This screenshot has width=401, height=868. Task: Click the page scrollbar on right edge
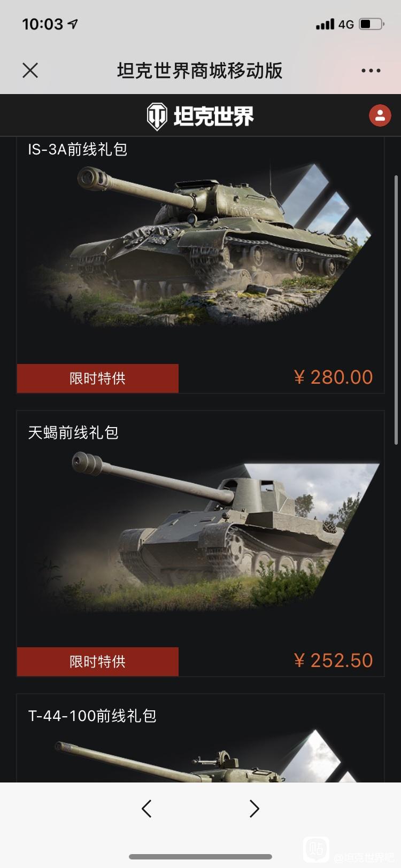pyautogui.click(x=396, y=310)
